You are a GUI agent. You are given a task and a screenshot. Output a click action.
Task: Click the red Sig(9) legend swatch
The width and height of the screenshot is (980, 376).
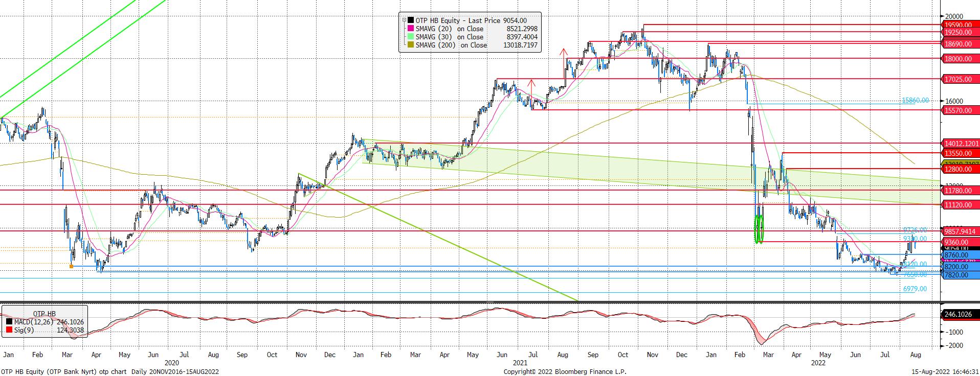point(9,331)
